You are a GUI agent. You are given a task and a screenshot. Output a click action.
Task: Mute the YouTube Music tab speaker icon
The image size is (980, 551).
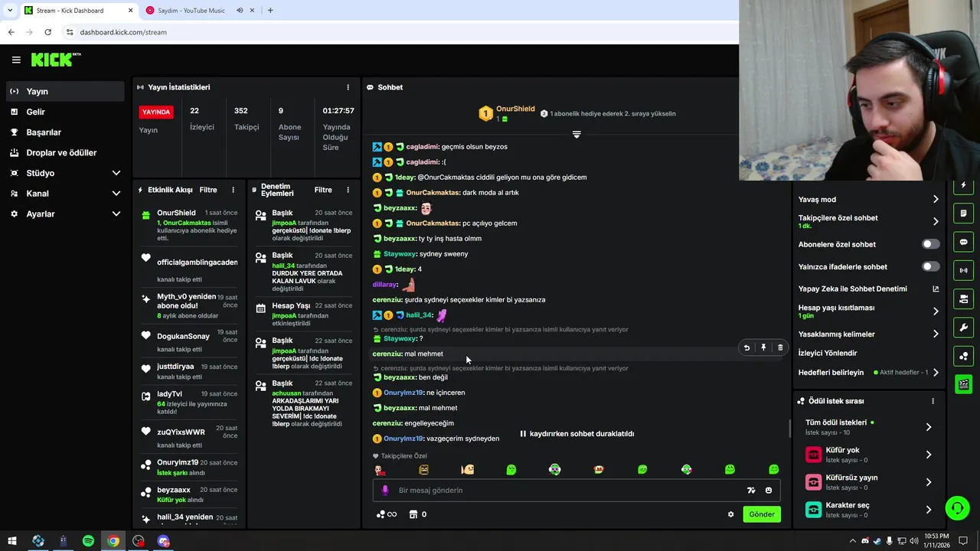coord(240,10)
